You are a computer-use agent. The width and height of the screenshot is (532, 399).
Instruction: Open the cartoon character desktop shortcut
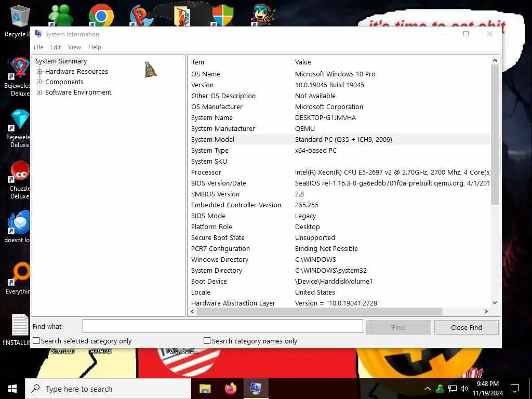263,15
